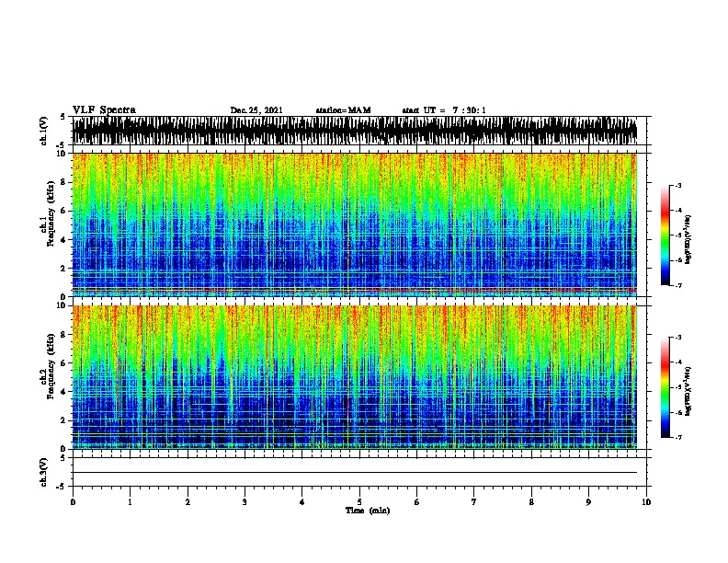This screenshot has height=563, width=728.
Task: Click the ch.2 colorbar "-3" label
Action: (x=678, y=338)
